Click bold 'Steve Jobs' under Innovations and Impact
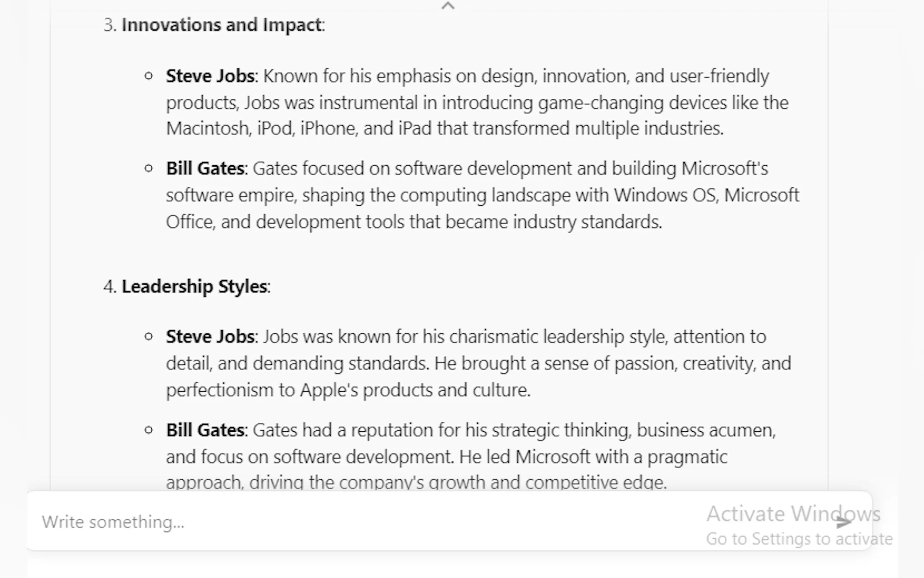 (210, 76)
